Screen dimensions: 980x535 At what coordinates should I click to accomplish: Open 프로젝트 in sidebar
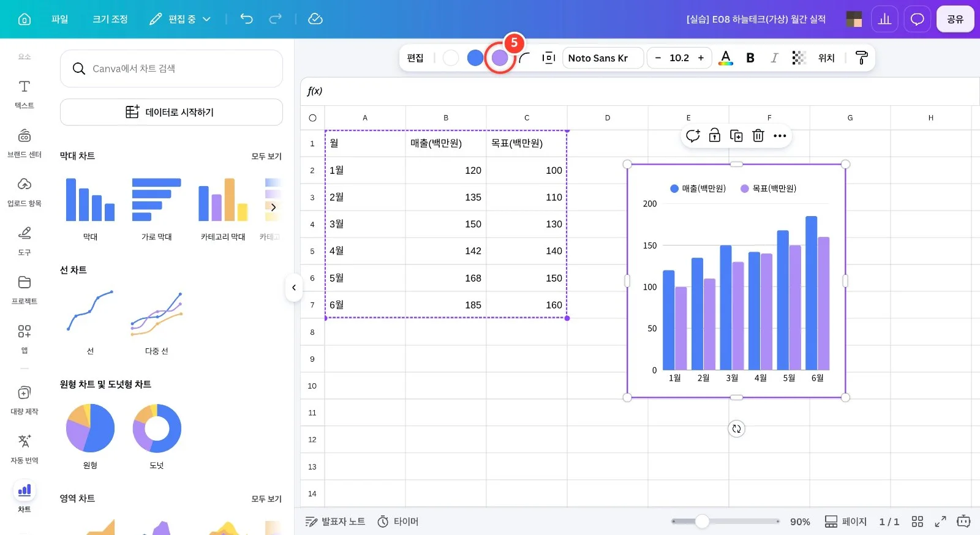click(24, 290)
